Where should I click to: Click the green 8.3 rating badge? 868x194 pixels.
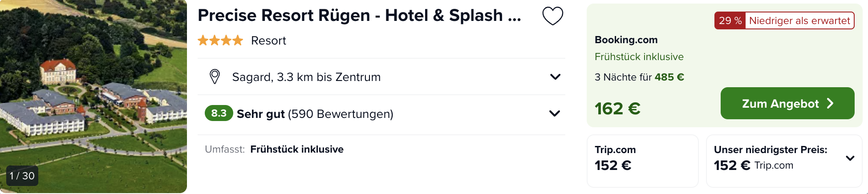[219, 113]
